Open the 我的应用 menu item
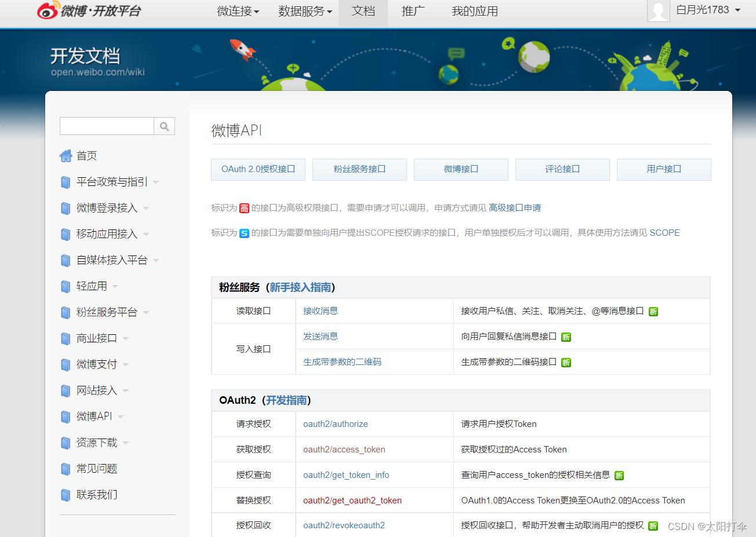Image resolution: width=756 pixels, height=537 pixels. (475, 10)
